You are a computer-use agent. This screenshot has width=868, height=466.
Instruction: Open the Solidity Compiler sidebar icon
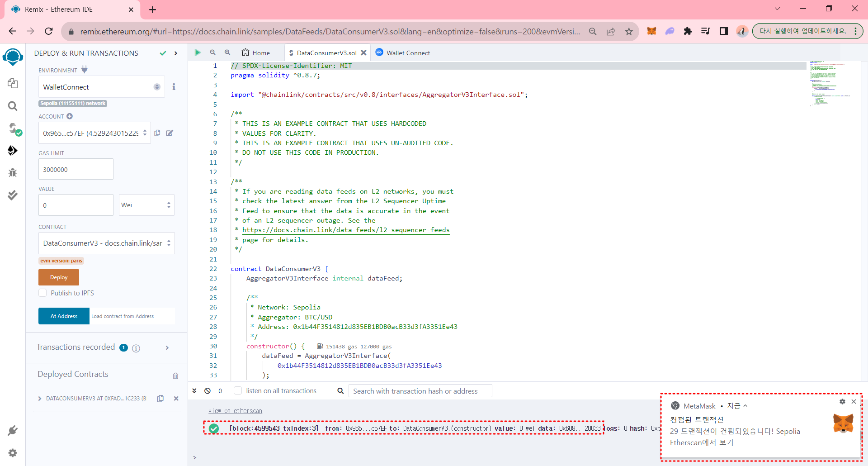(14, 129)
